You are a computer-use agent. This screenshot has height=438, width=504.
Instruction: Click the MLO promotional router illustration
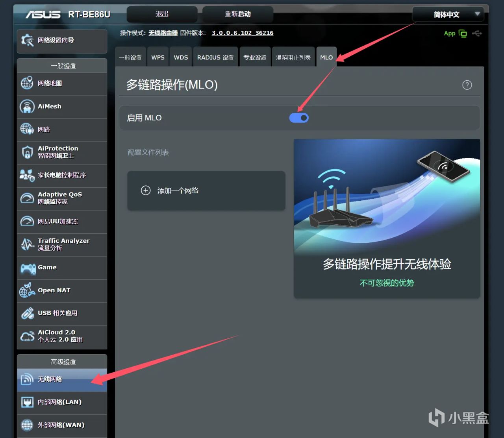tap(387, 197)
